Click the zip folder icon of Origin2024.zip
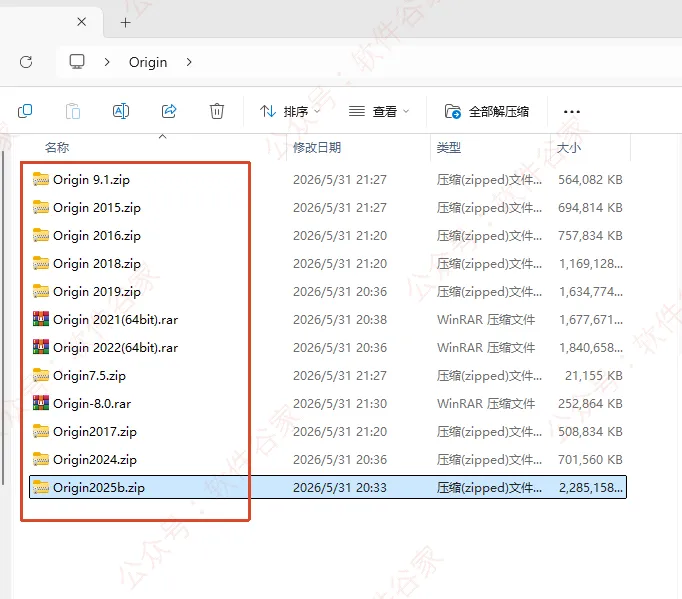 (41, 459)
